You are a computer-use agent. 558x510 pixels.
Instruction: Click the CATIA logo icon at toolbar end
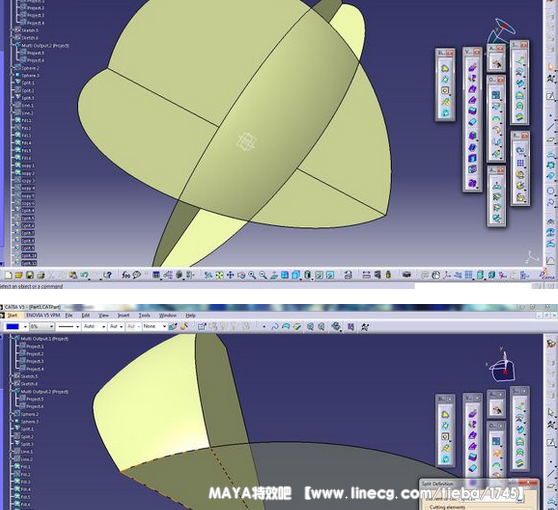pos(546,274)
